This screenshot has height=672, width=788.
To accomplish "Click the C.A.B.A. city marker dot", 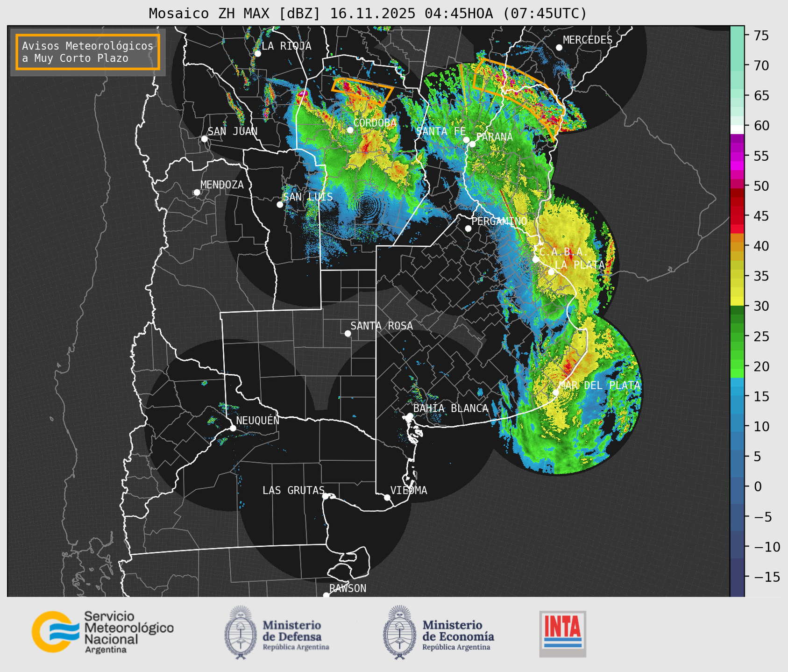I will [x=536, y=259].
